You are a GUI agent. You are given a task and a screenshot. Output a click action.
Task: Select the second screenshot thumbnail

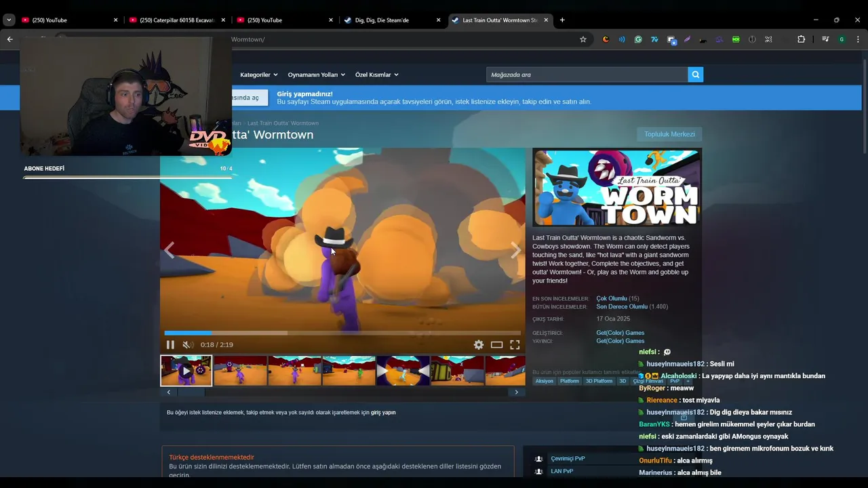click(240, 371)
